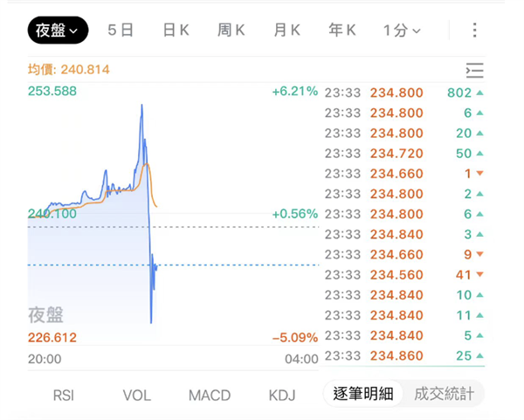Select the 逐筆明細 tick detail button

coord(363,394)
